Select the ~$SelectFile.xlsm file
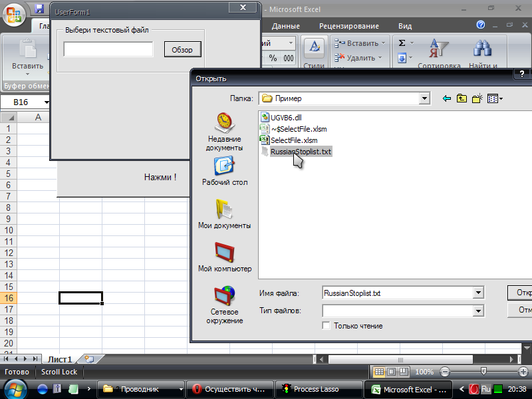 293,129
